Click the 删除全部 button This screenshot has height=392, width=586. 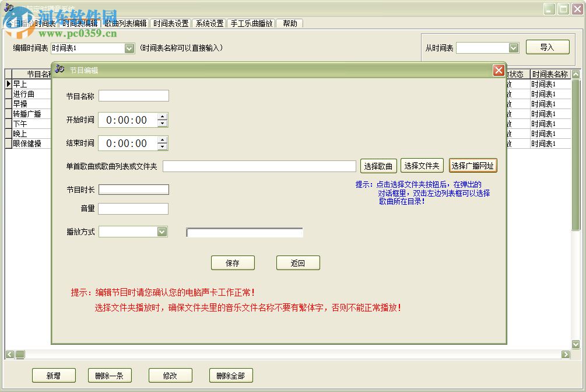231,376
